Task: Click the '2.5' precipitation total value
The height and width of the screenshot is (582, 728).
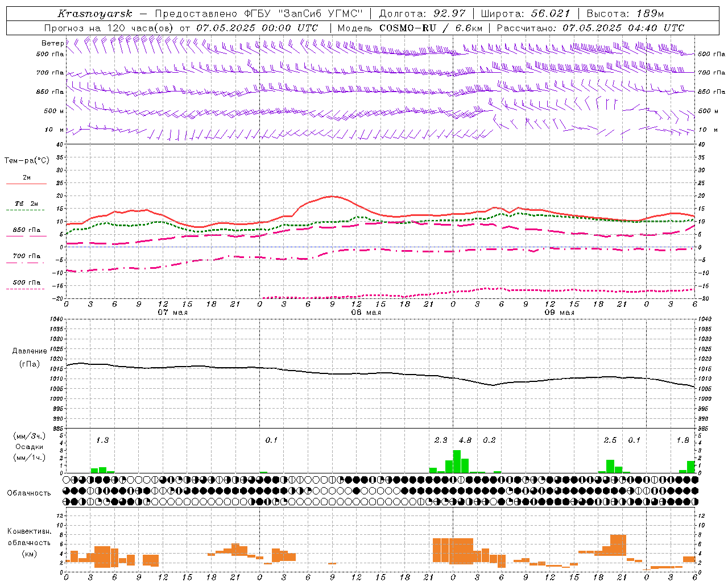Action: (x=610, y=440)
